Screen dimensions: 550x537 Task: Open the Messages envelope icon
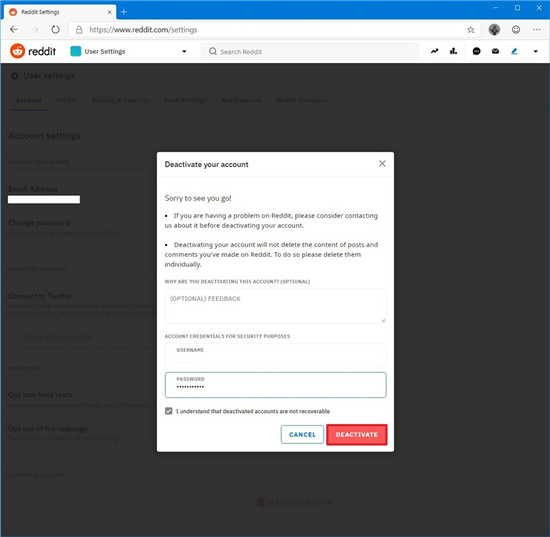click(x=495, y=51)
